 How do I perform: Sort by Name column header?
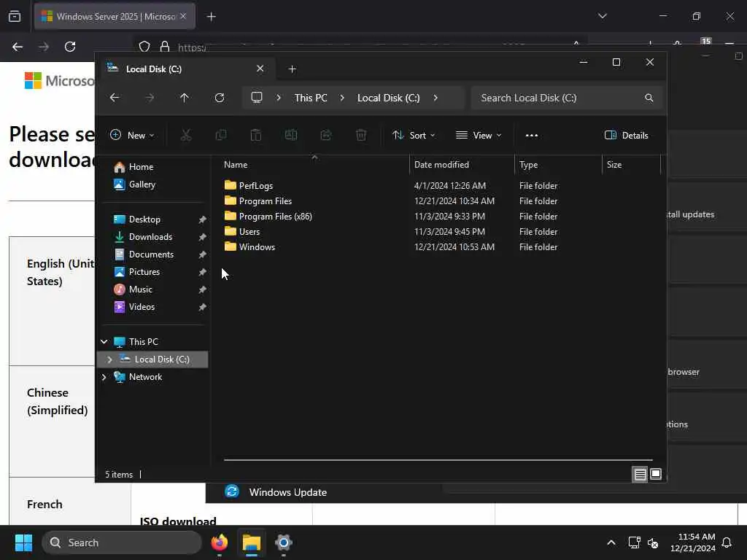314,164
